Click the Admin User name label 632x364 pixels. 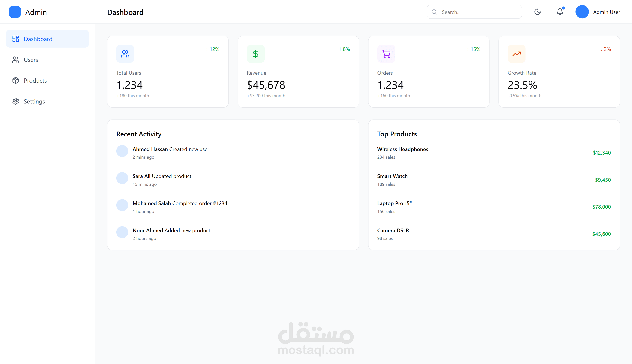pos(606,12)
